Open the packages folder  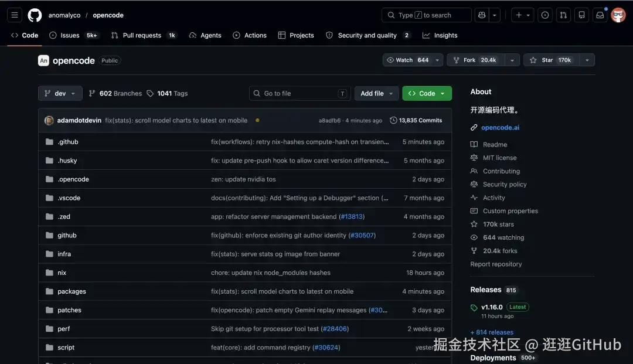72,291
